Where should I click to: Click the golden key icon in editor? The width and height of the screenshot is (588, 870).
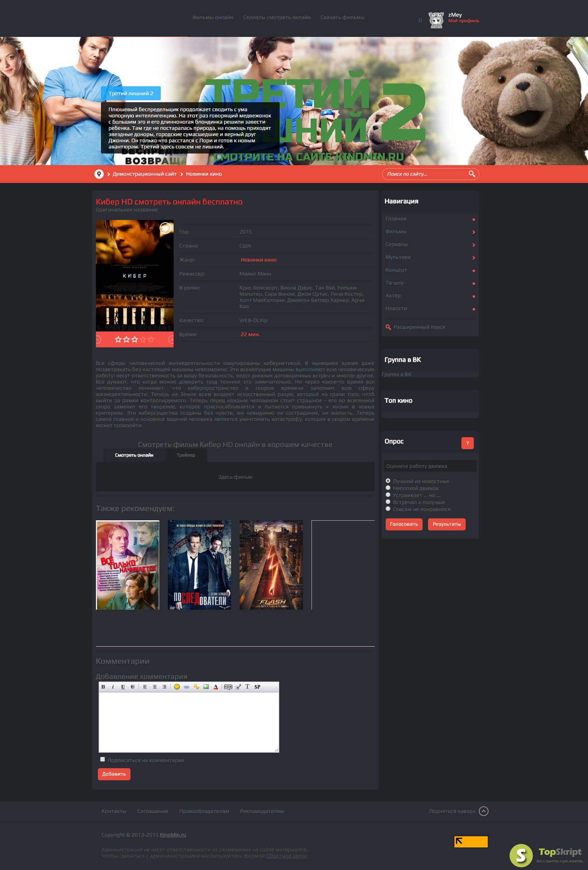pos(197,687)
